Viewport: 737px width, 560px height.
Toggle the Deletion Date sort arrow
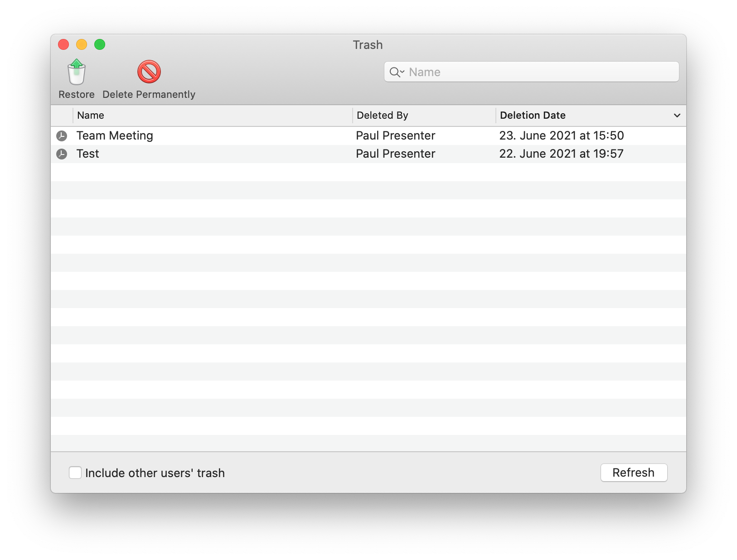[x=677, y=116]
